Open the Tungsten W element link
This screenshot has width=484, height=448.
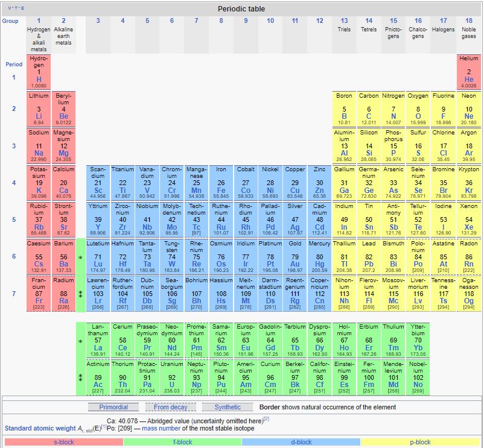pos(171,264)
